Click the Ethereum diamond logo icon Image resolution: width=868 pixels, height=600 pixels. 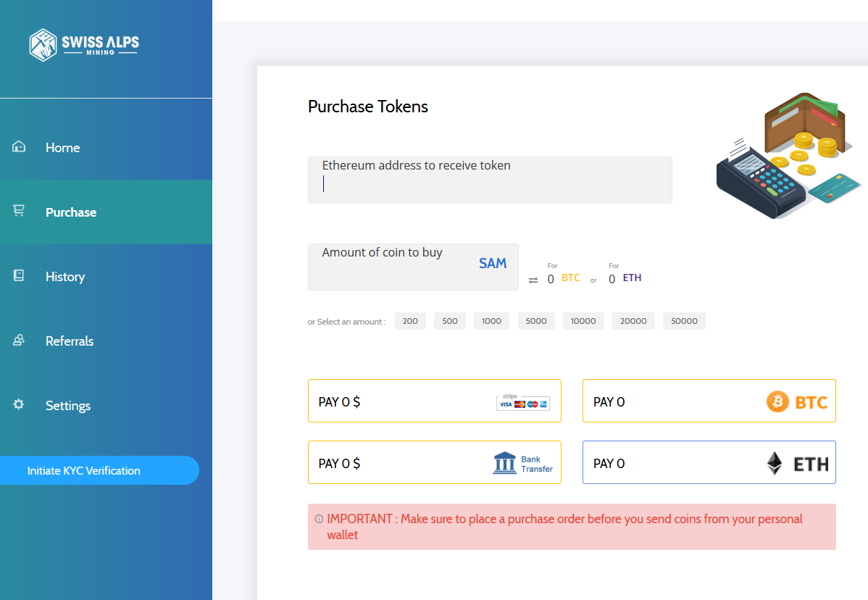tap(775, 463)
